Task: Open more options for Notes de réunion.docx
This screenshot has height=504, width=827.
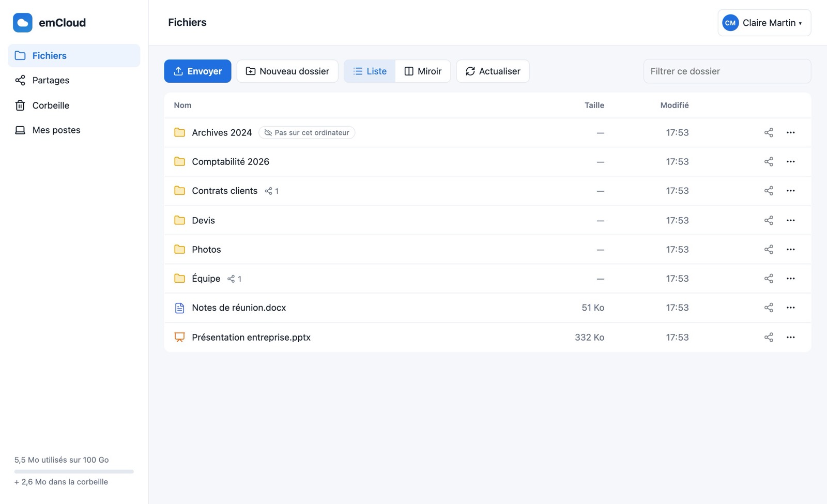Action: (x=790, y=308)
